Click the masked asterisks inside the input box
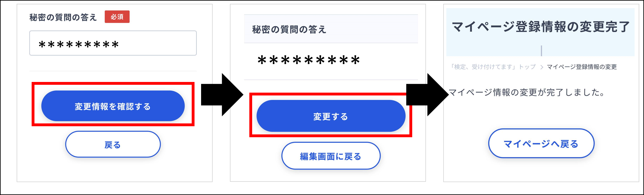Viewport: 644px width, 195px height. tap(79, 45)
